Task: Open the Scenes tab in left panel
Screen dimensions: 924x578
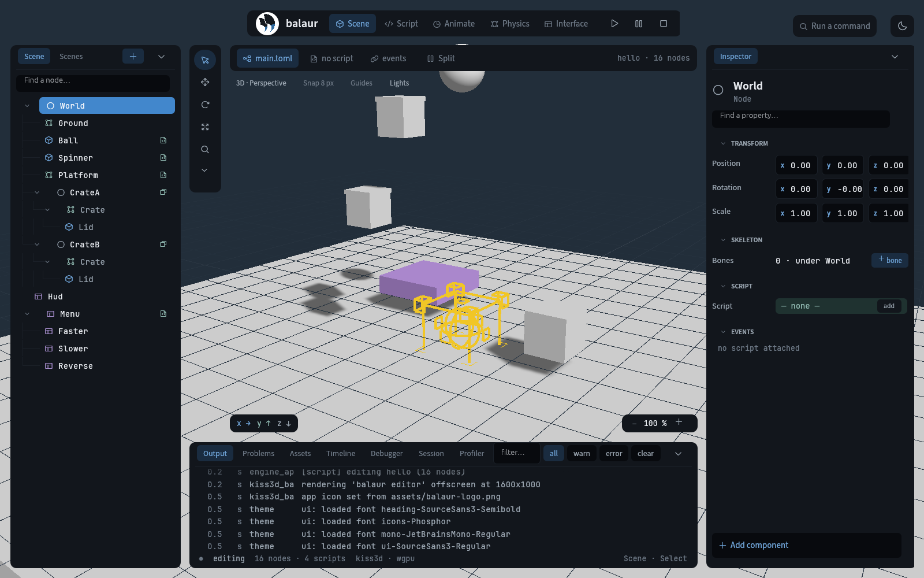Action: 71,57
